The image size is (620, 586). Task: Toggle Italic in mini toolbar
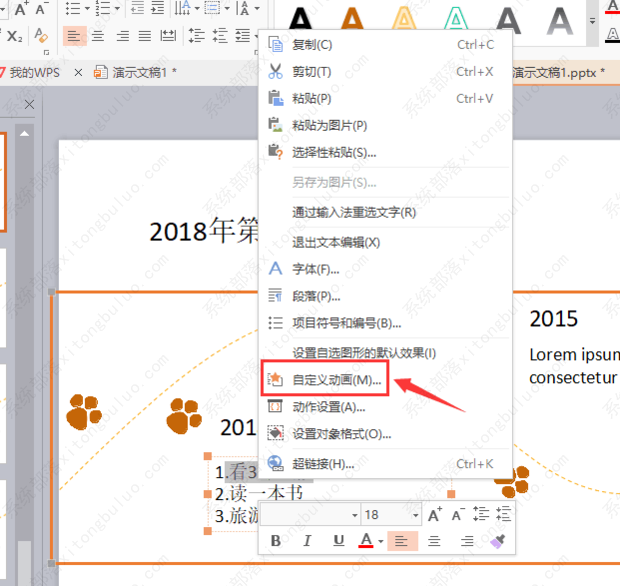(307, 541)
